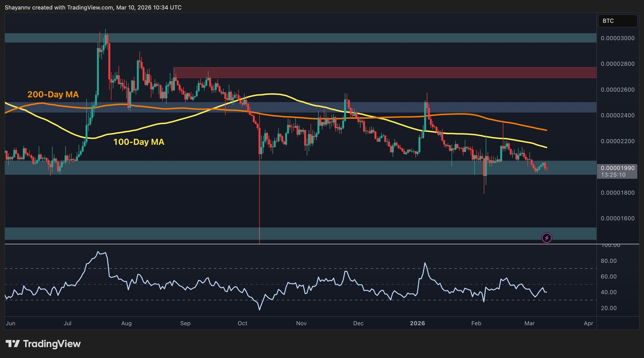Click the Mar label on time axis
The image size is (644, 358).
click(x=529, y=323)
